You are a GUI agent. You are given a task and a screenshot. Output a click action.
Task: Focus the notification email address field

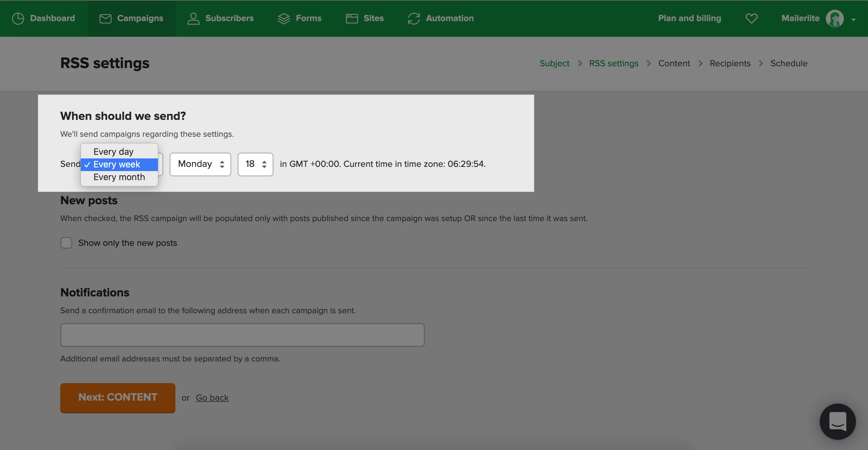[x=242, y=335]
